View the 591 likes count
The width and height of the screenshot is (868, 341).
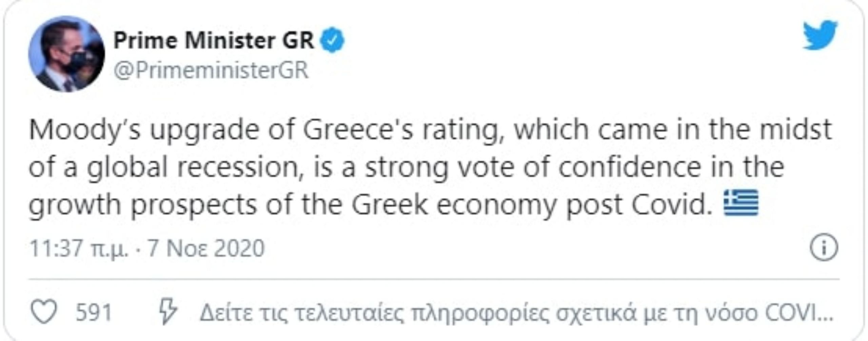pyautogui.click(x=94, y=312)
